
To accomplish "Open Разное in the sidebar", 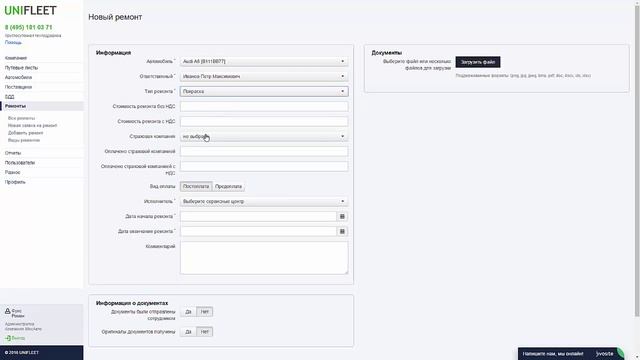I will pyautogui.click(x=13, y=172).
